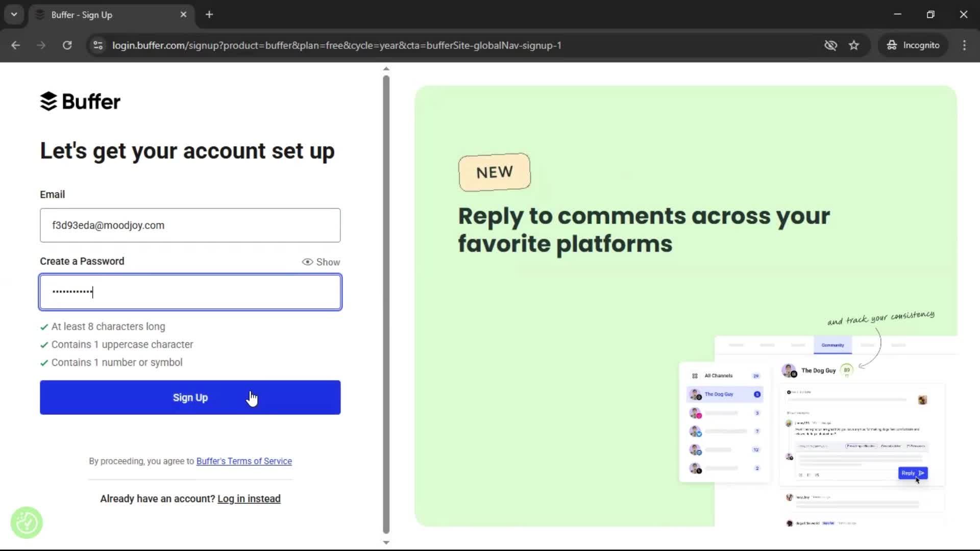Click the site information icon beside the URL
This screenshot has height=551, width=980.
[97, 45]
